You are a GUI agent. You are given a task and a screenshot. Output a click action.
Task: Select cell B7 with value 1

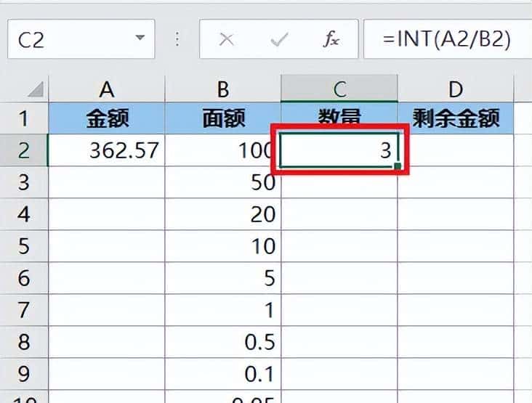click(223, 310)
